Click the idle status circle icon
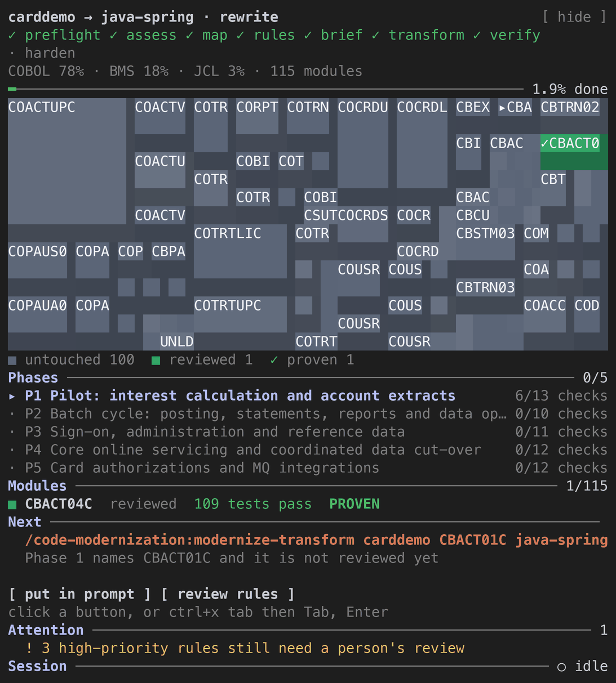This screenshot has height=683, width=616. pyautogui.click(x=561, y=667)
